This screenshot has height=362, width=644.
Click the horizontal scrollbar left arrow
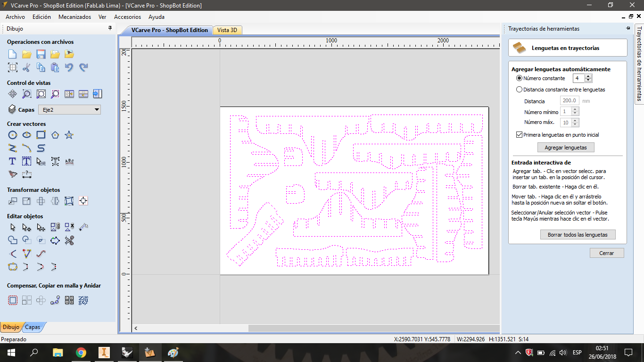pos(136,329)
